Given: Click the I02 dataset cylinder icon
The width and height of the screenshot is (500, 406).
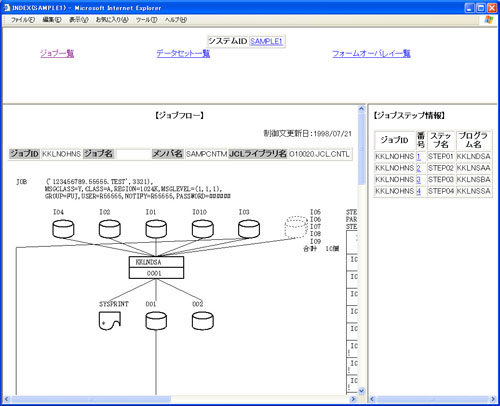Looking at the screenshot, I should (x=110, y=229).
